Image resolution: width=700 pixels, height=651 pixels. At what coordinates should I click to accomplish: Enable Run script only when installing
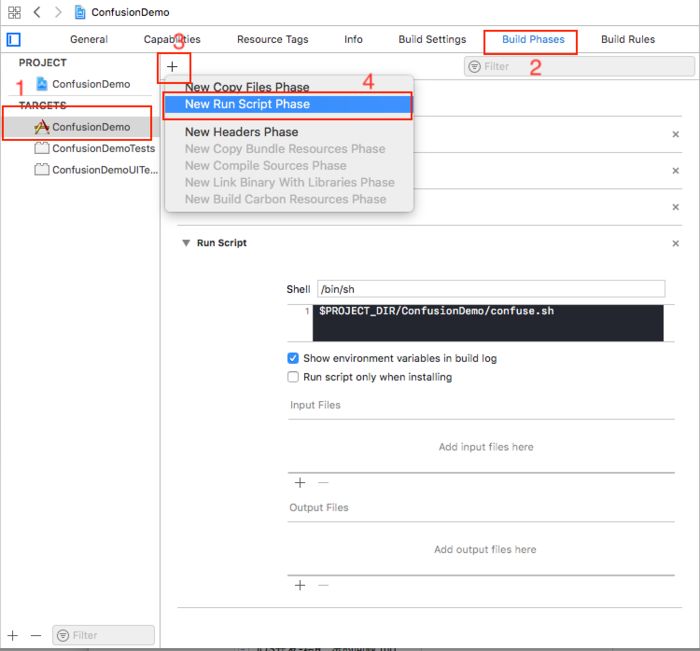click(x=293, y=377)
